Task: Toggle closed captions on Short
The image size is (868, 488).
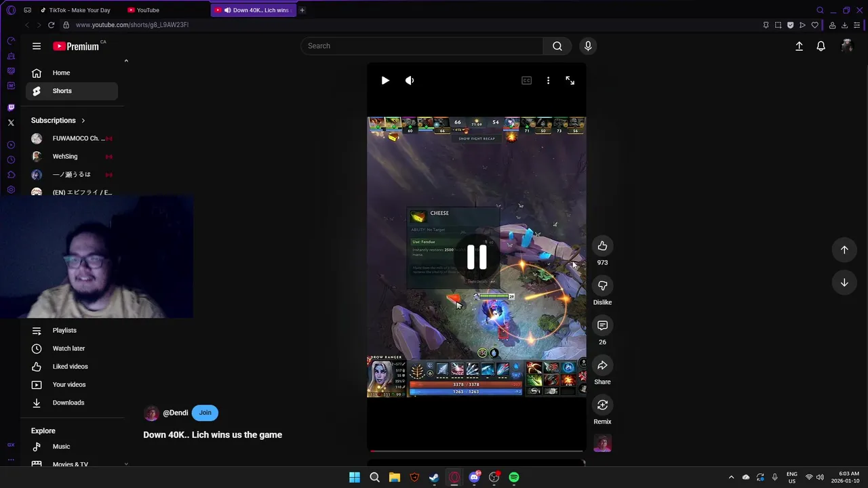Action: [526, 81]
